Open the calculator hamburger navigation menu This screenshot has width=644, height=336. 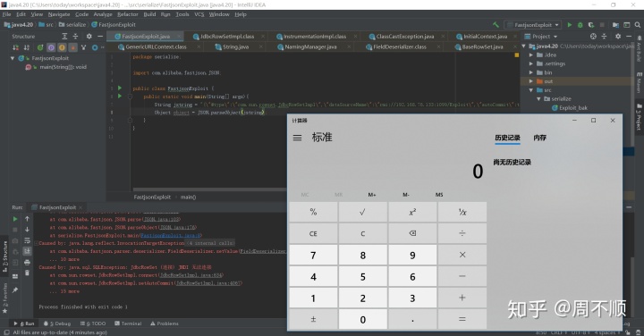297,138
